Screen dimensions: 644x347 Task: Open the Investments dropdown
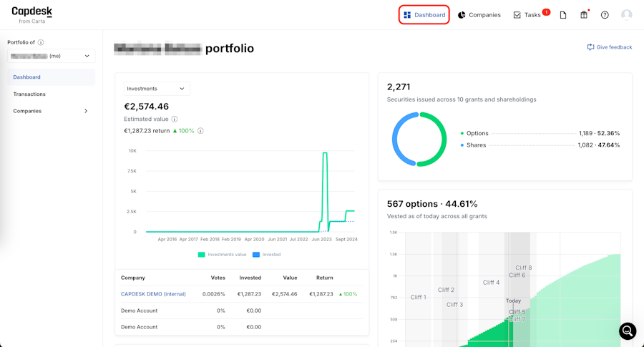coord(156,89)
